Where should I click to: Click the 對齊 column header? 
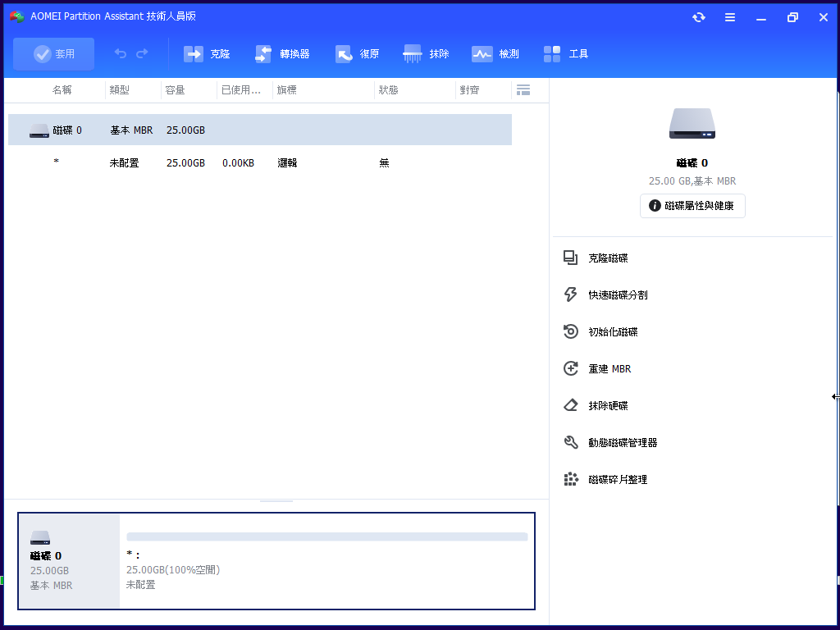point(469,90)
